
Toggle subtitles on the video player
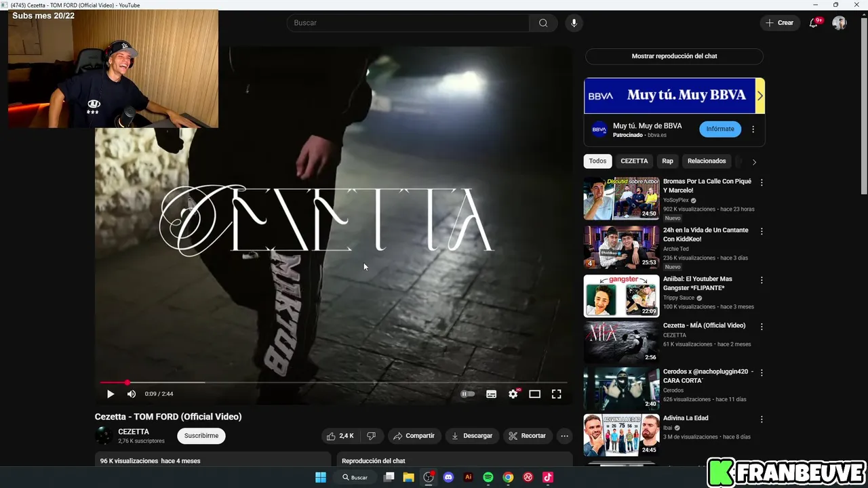[x=492, y=394]
